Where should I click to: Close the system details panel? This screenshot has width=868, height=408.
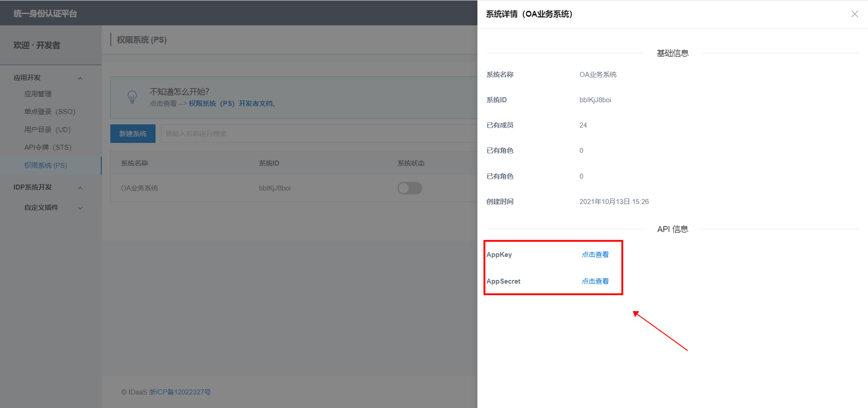pos(854,14)
